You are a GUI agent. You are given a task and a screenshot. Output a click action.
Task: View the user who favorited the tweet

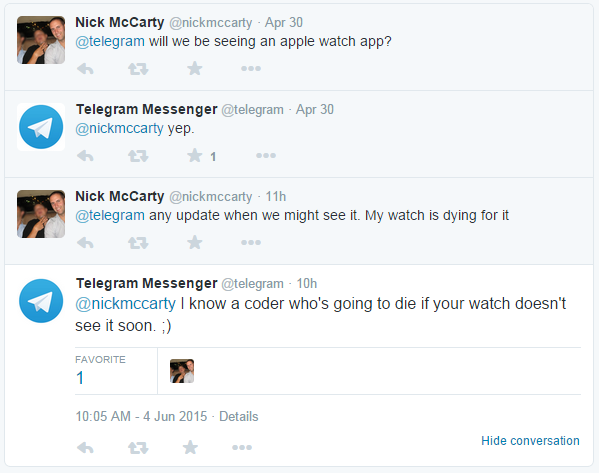click(x=182, y=371)
